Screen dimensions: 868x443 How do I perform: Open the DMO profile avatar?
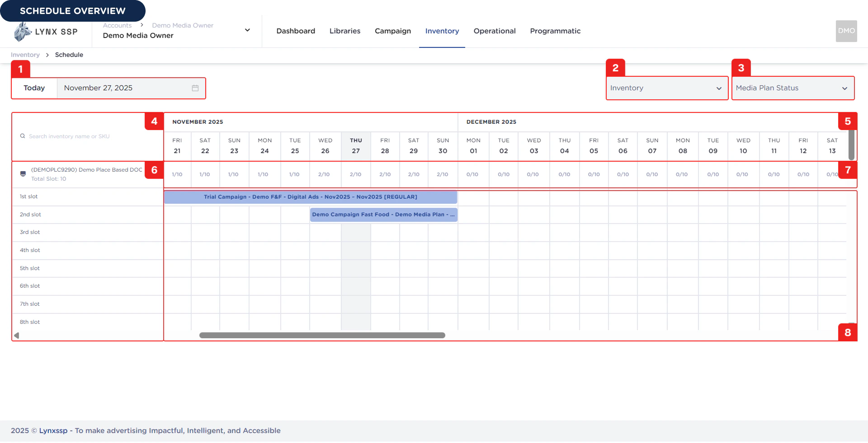tap(846, 31)
